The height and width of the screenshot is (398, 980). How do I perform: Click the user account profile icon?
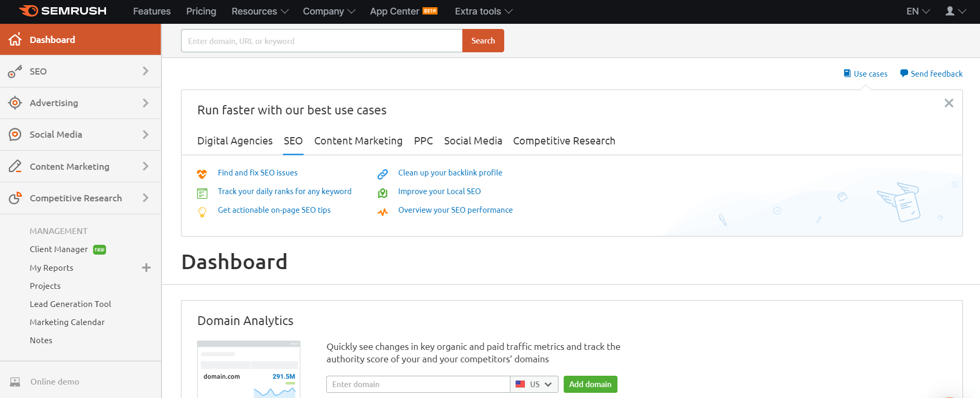(x=950, y=11)
